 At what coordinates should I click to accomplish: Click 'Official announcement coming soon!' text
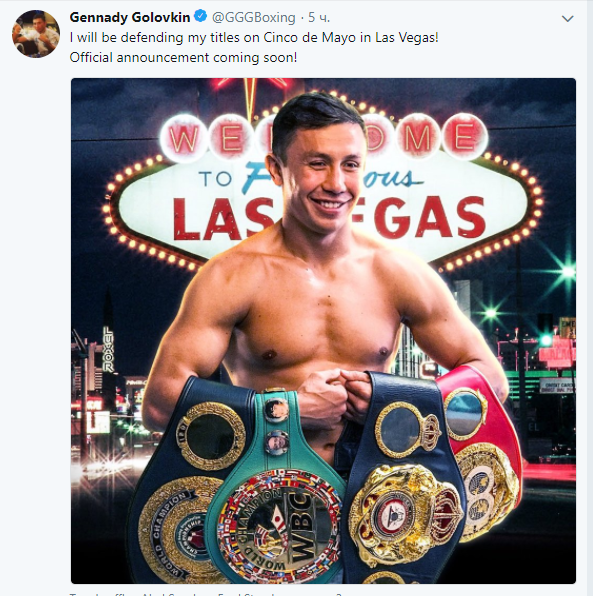[183, 58]
